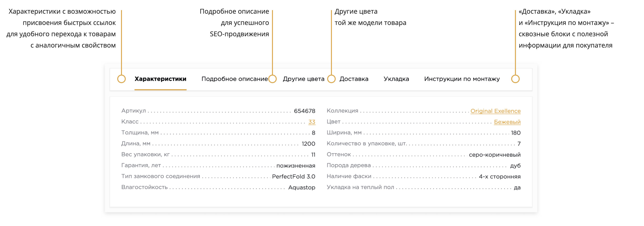Show the Инструкции по монтажу tab
Viewport: 644px width, 226px height.
pos(462,79)
